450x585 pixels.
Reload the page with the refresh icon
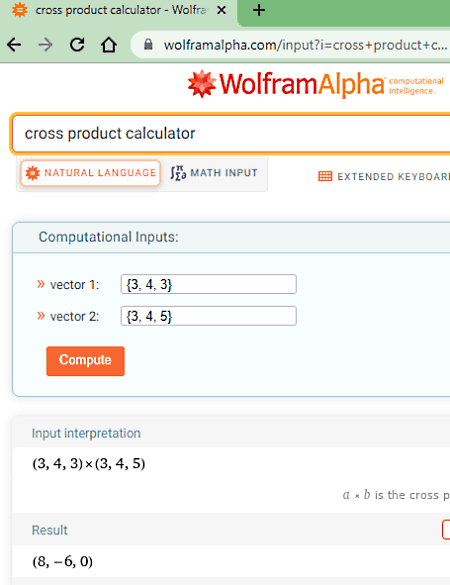point(77,45)
